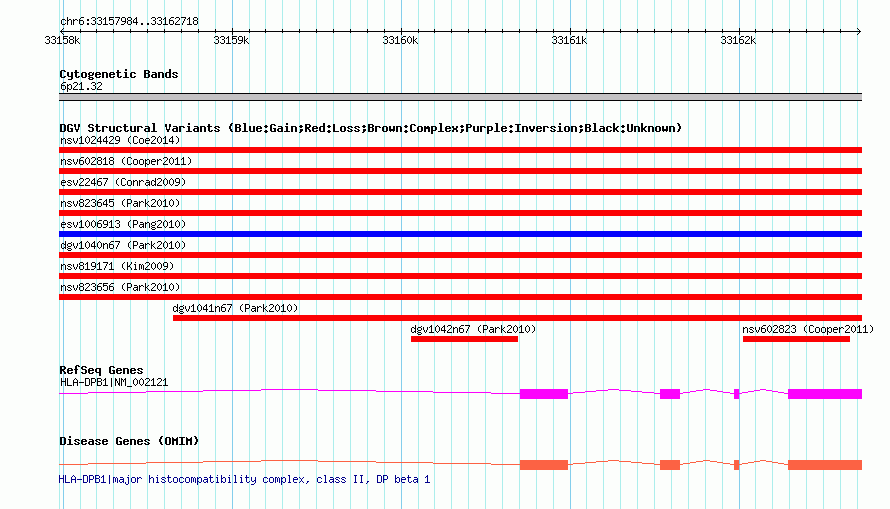
Task: Open variant nsv823645 (Park2010) label
Action: tap(120, 203)
